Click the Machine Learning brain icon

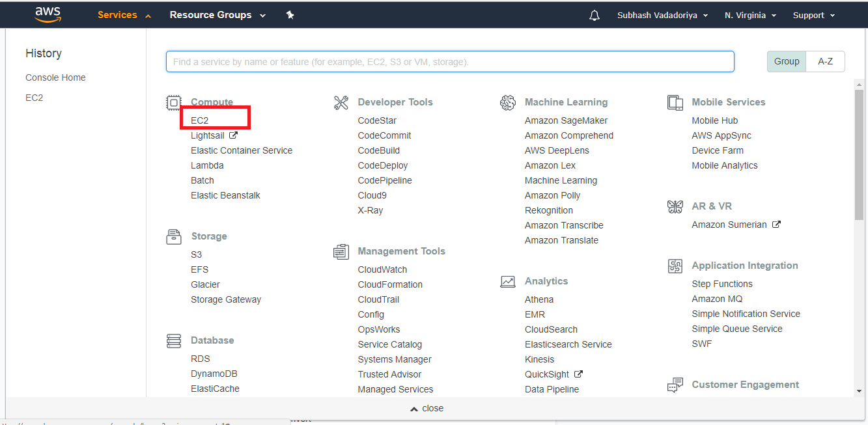(508, 102)
